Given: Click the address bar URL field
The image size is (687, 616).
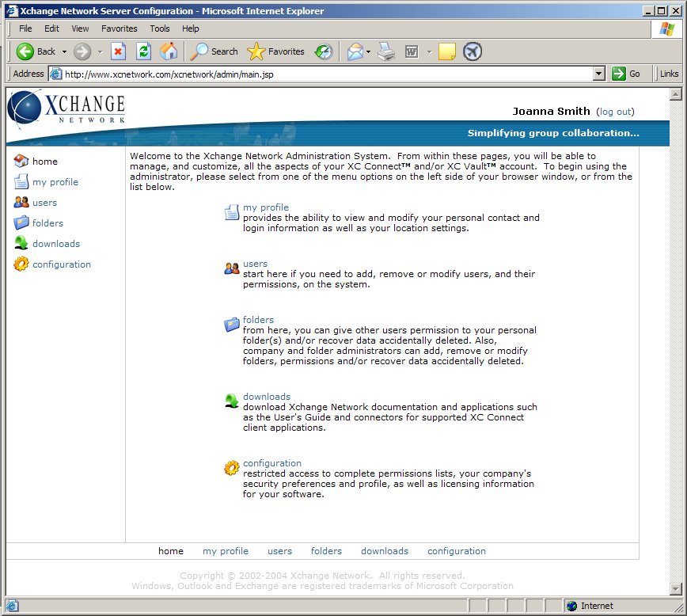Looking at the screenshot, I should click(328, 74).
